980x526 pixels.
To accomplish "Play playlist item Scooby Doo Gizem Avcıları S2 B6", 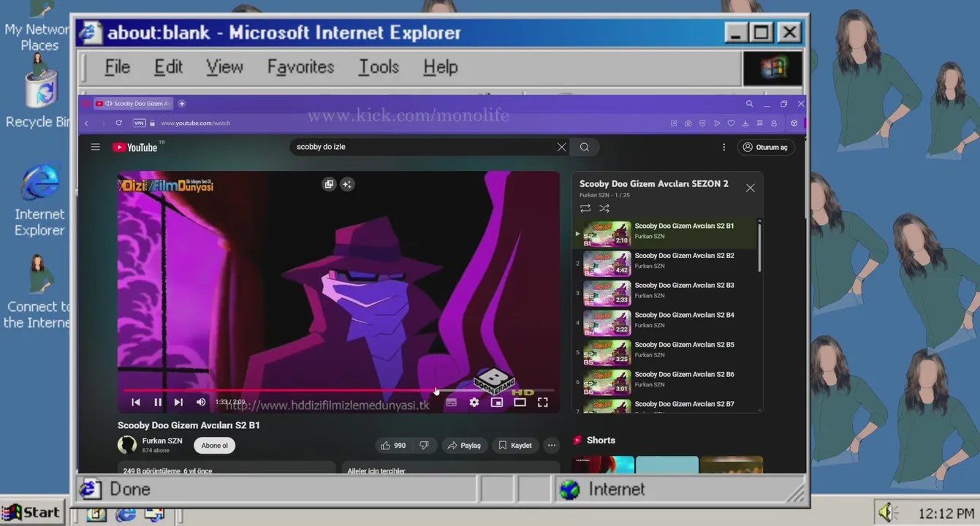I will click(x=665, y=382).
